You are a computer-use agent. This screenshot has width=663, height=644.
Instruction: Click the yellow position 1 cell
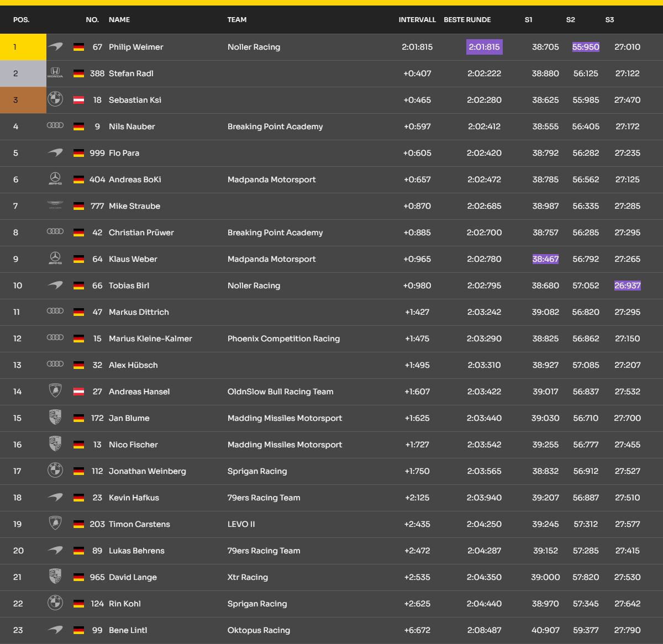[x=23, y=47]
